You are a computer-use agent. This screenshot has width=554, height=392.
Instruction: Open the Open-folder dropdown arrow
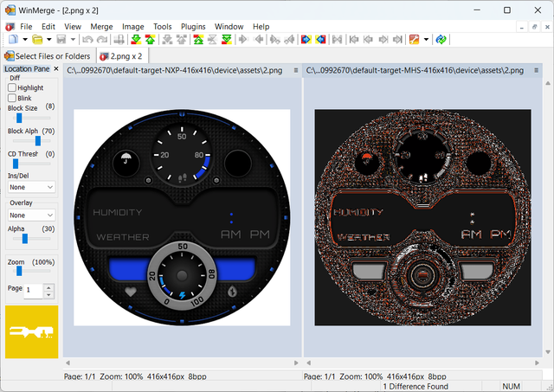click(x=49, y=39)
